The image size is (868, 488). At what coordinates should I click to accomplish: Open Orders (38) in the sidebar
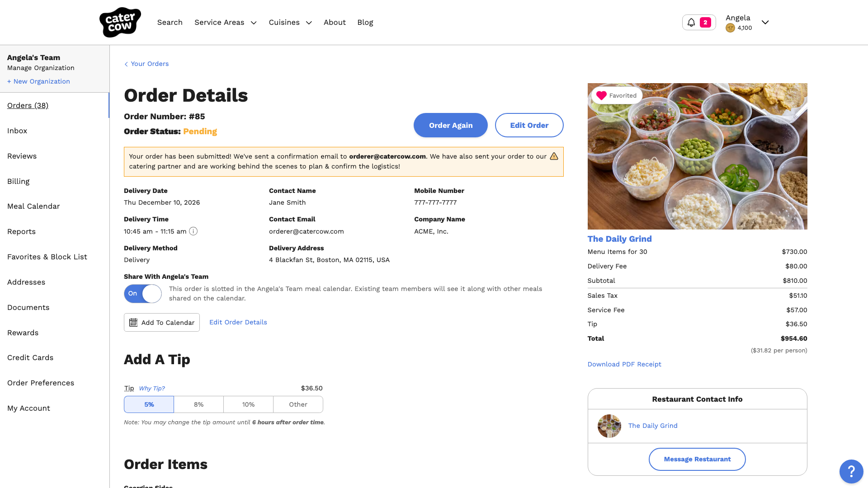(28, 105)
